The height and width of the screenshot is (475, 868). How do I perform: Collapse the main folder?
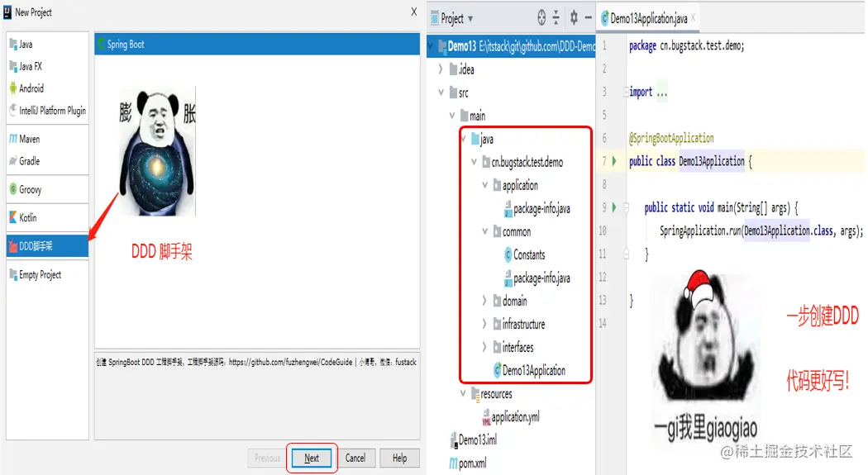(451, 116)
